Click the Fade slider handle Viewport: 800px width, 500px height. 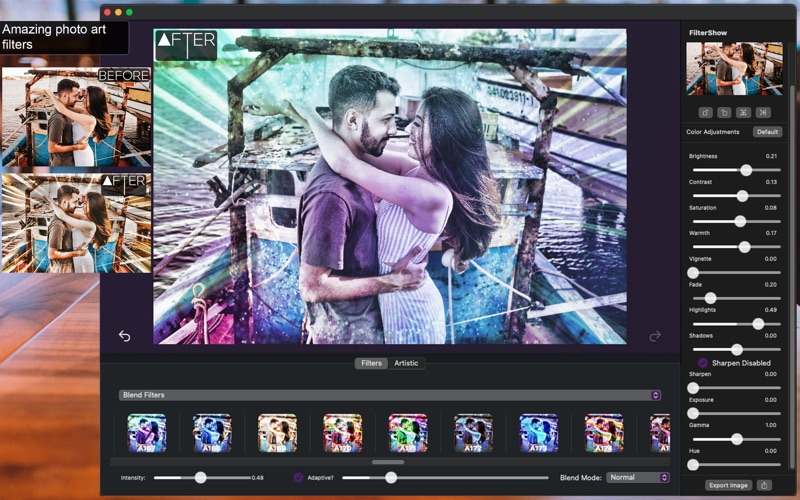[x=710, y=298]
